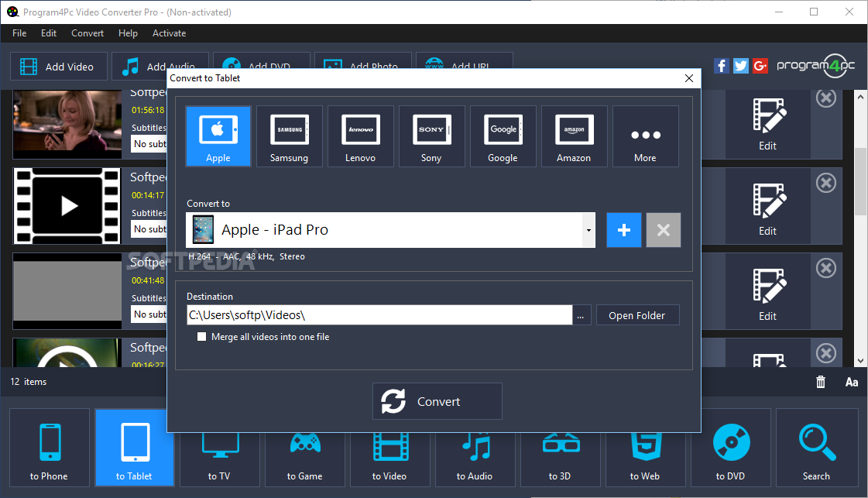
Task: Open the Facebook link icon
Action: (721, 66)
